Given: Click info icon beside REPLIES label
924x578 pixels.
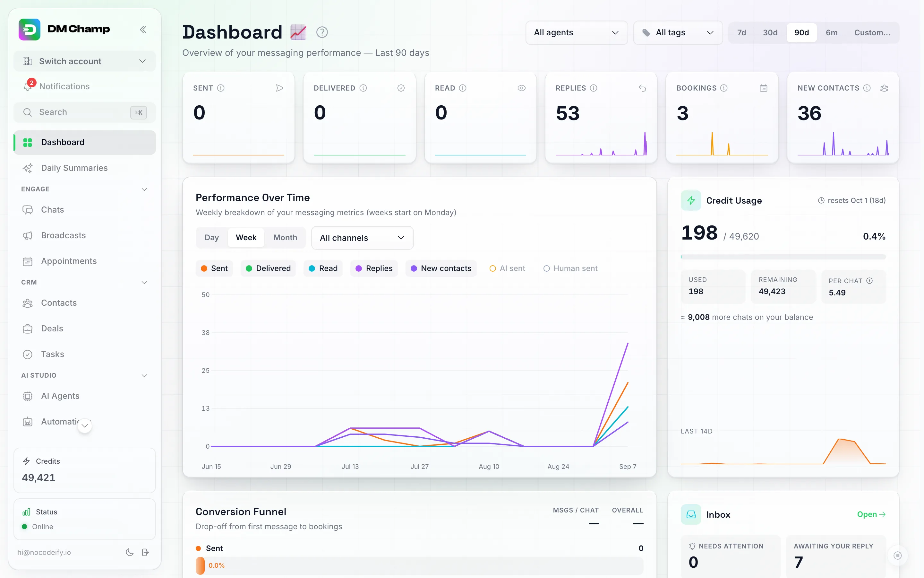Looking at the screenshot, I should coord(593,88).
